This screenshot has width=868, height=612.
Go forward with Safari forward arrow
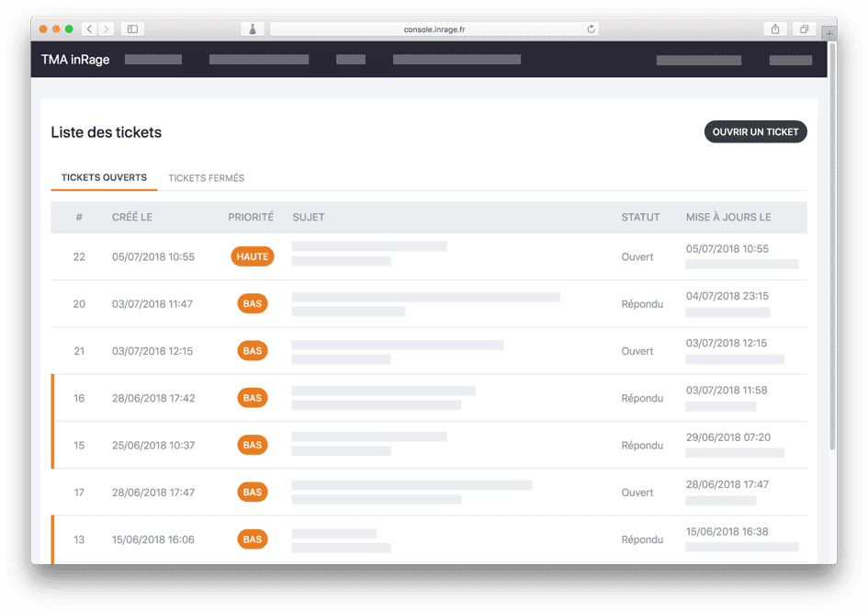click(107, 28)
